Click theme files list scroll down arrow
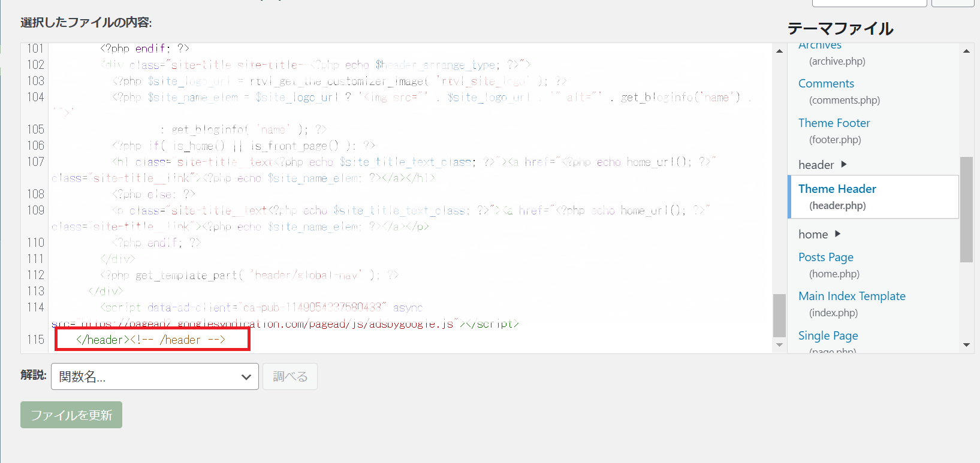Viewport: 980px width, 463px height. coord(966,345)
